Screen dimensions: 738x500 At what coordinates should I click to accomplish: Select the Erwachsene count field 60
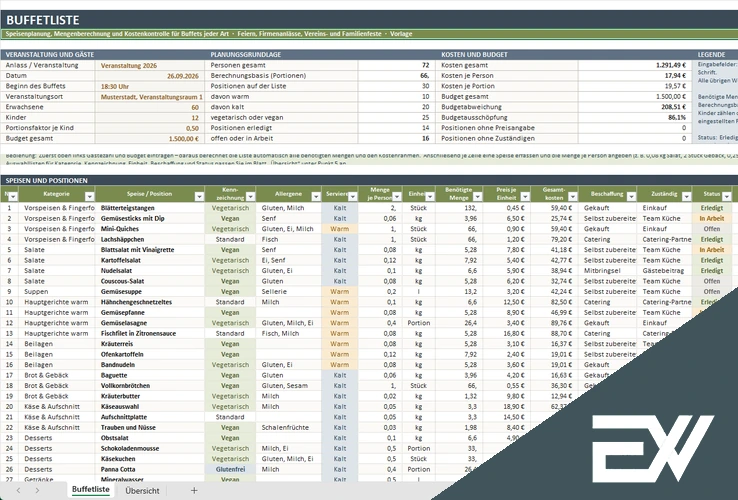150,107
